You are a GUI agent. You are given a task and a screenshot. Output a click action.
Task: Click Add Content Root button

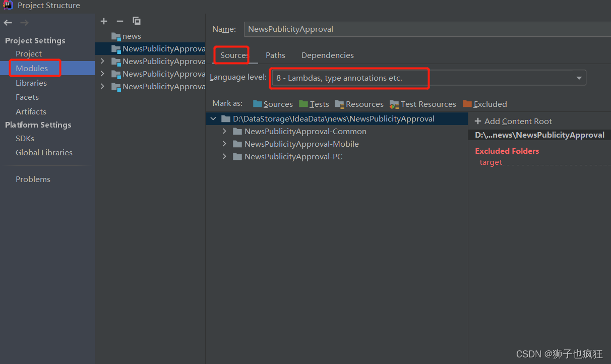click(x=513, y=121)
